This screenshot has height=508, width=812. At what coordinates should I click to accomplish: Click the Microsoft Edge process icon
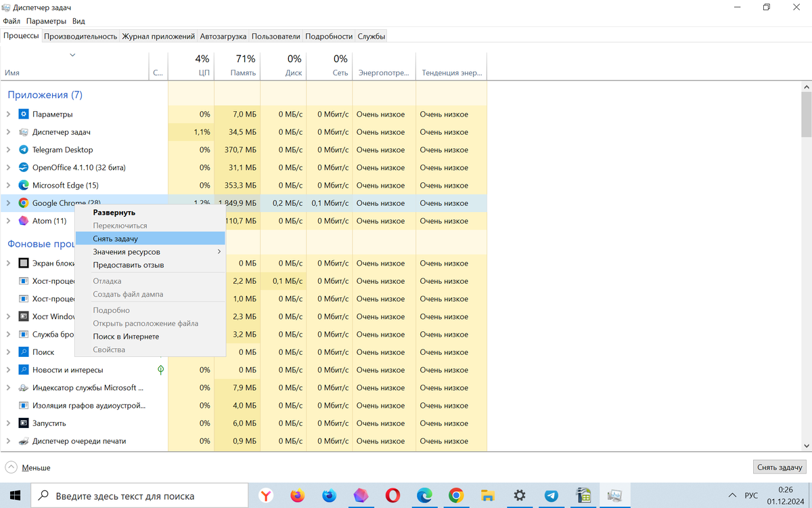24,185
